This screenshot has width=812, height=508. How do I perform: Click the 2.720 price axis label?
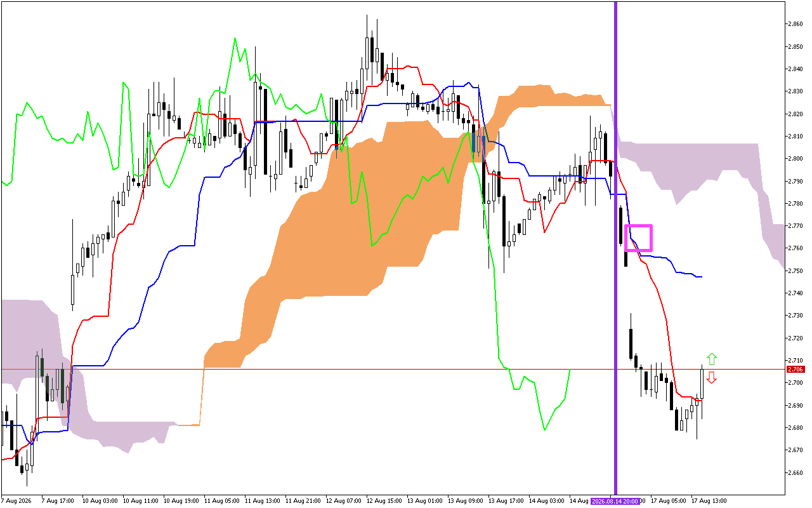(x=795, y=338)
